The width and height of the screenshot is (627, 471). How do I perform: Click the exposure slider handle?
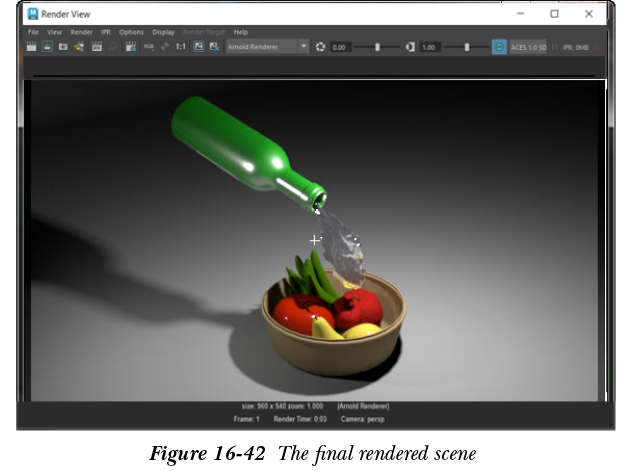pos(377,47)
